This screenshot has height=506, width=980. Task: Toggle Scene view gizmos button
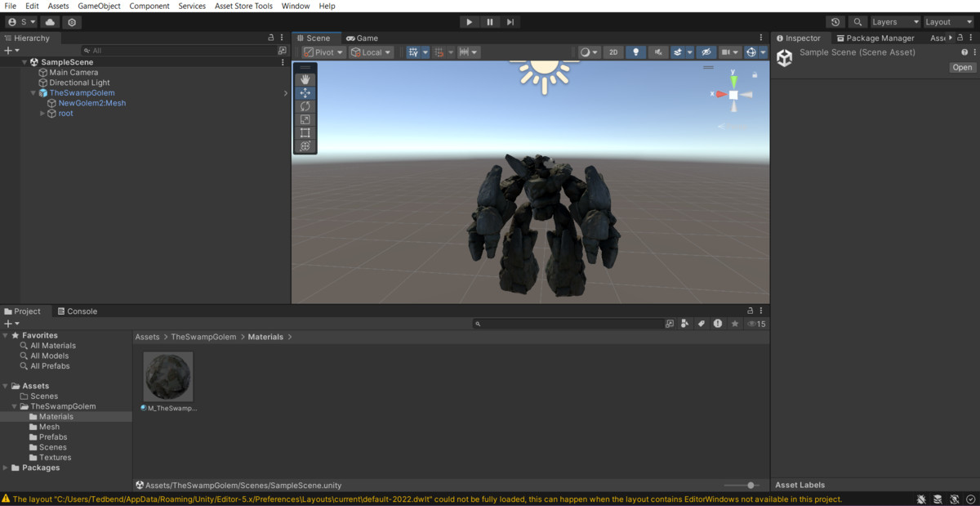(751, 52)
